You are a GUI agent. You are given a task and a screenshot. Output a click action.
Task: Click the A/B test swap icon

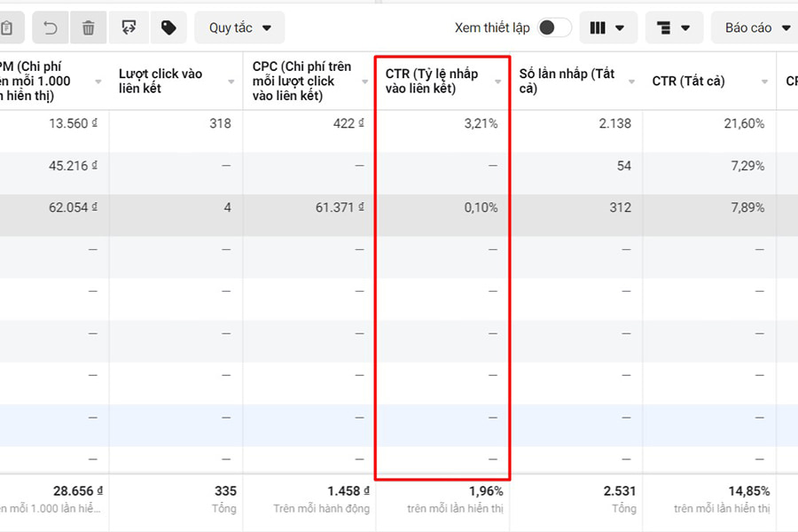[129, 27]
